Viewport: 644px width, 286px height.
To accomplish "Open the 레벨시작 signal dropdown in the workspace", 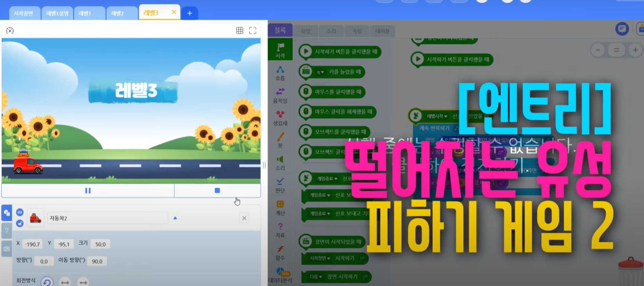I will (x=437, y=116).
